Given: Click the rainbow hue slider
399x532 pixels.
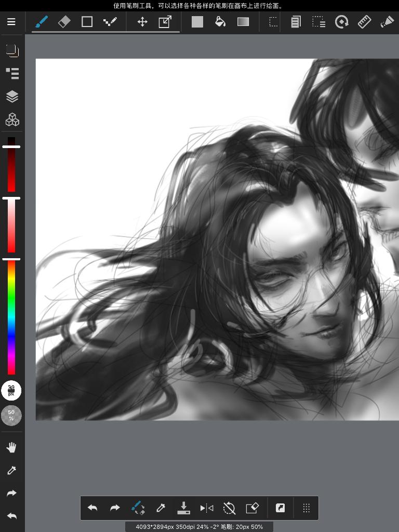Looking at the screenshot, I should [x=11, y=316].
